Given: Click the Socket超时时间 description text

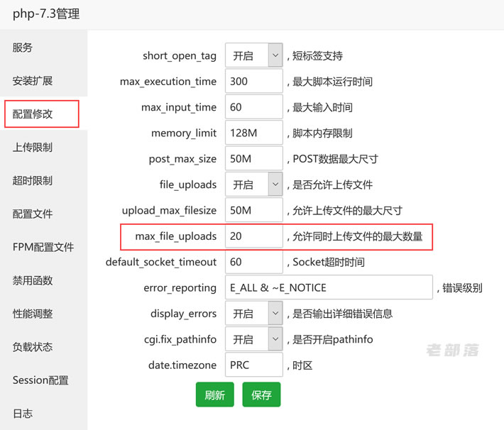Looking at the screenshot, I should (x=329, y=263).
